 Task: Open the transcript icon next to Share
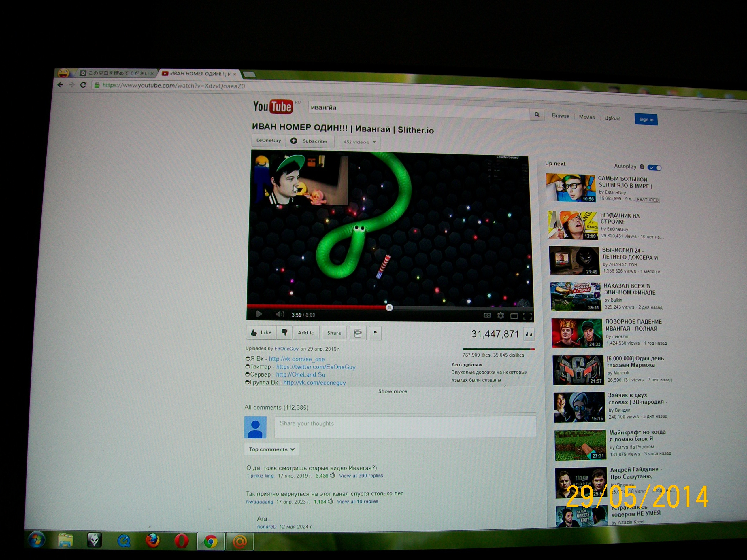pos(357,334)
